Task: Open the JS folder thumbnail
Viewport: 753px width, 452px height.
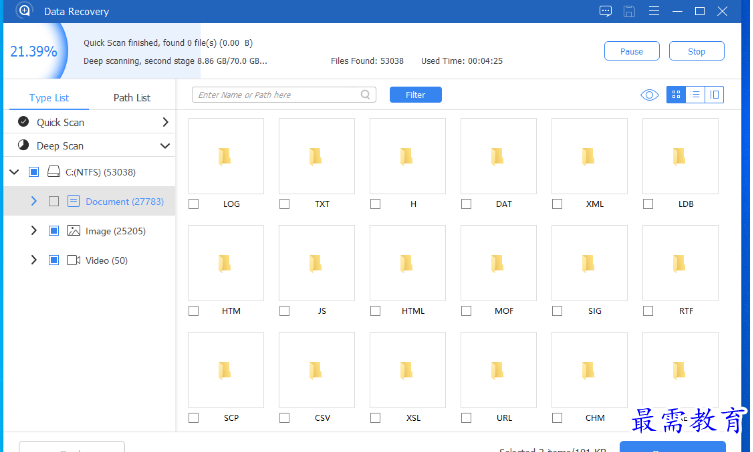Action: click(316, 263)
